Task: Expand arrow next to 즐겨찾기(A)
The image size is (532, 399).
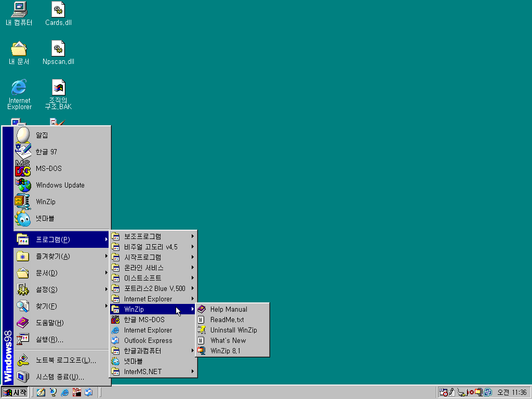Action: pyautogui.click(x=106, y=256)
